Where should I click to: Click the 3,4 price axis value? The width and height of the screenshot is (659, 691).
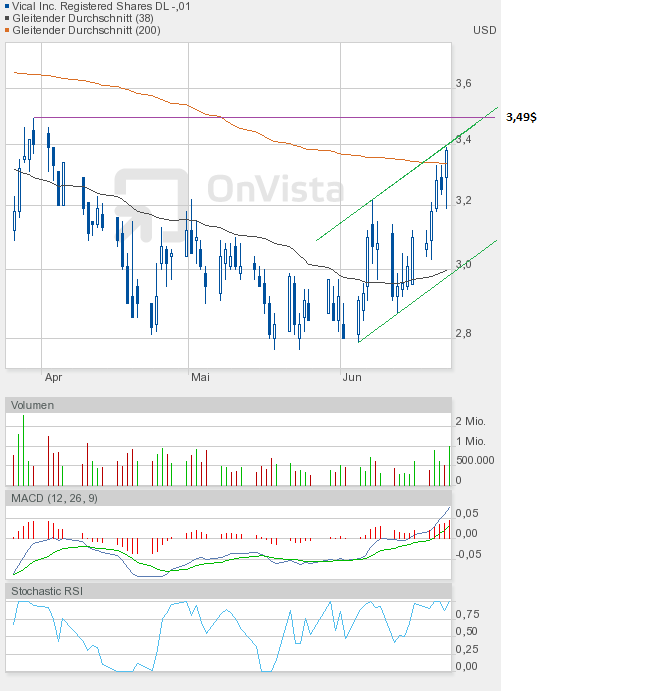click(x=463, y=139)
